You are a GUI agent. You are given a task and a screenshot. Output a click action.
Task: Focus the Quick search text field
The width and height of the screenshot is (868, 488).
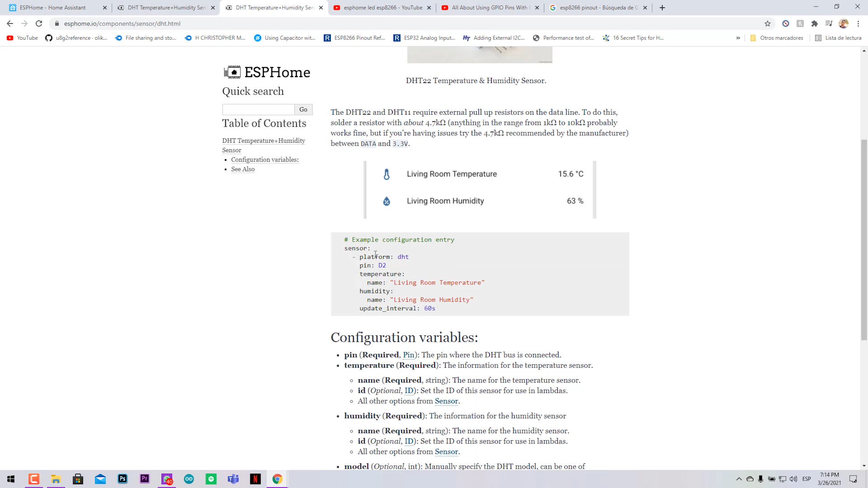258,109
